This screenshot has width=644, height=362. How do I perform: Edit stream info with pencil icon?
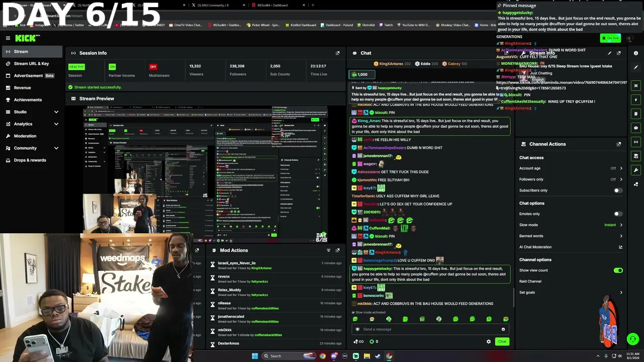pyautogui.click(x=609, y=53)
